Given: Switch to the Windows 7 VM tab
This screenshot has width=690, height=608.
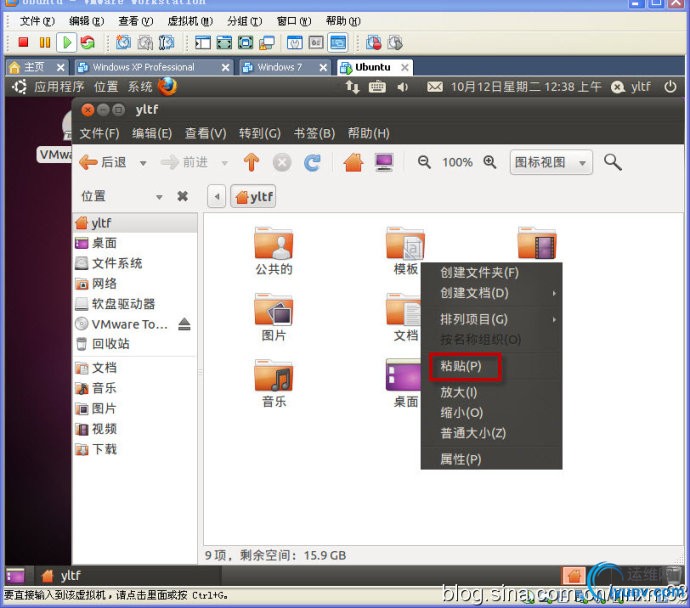Looking at the screenshot, I should pyautogui.click(x=285, y=67).
